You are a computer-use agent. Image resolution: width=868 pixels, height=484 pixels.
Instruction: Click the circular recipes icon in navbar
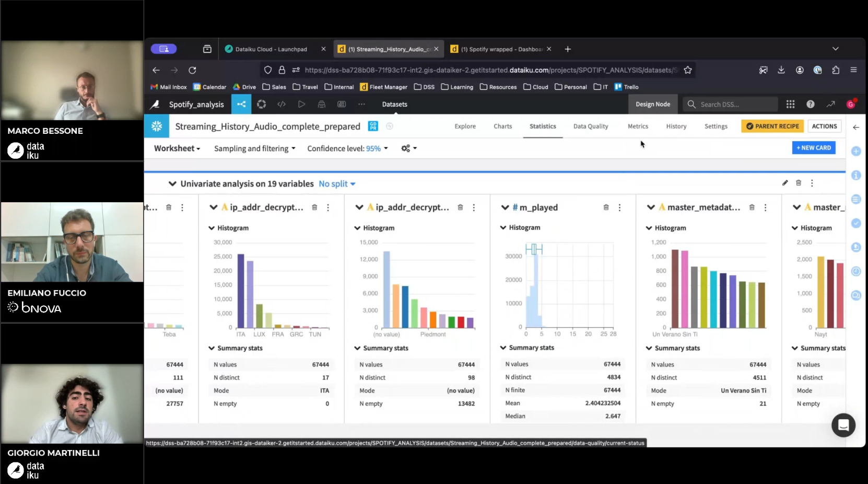(262, 104)
